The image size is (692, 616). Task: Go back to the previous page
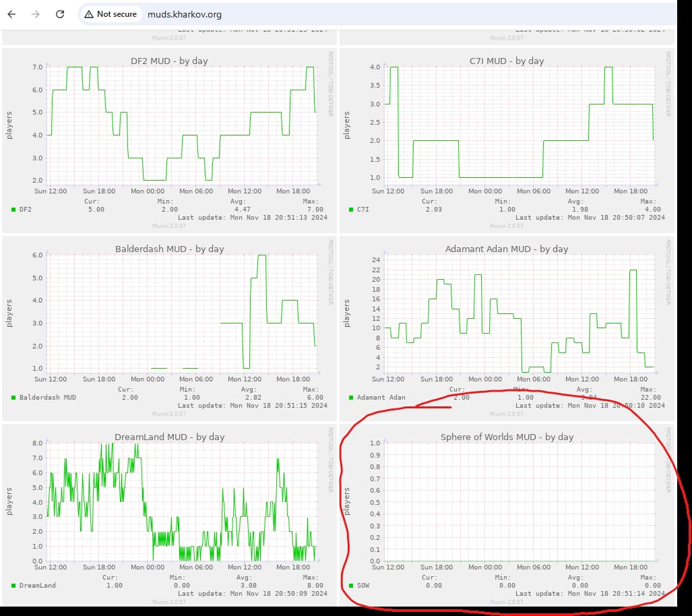(12, 14)
